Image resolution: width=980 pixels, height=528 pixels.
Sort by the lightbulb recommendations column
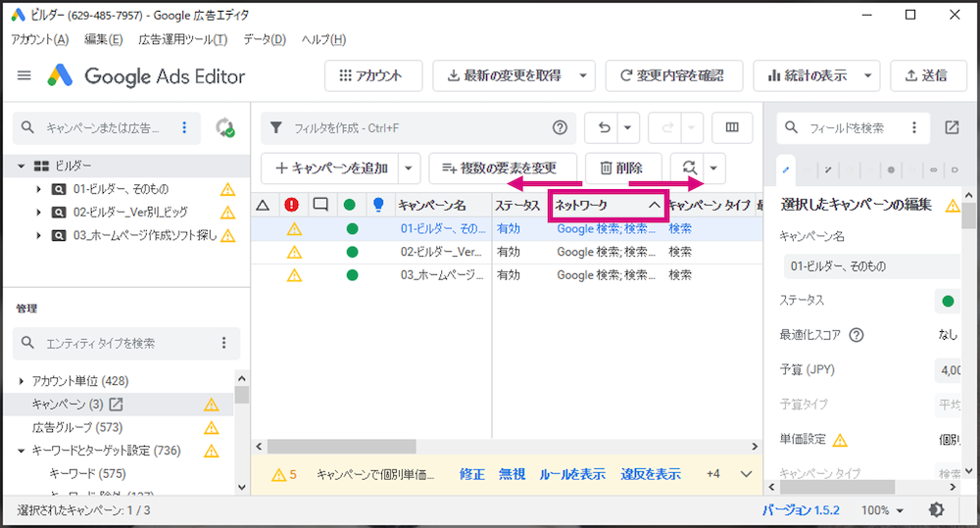(x=378, y=205)
